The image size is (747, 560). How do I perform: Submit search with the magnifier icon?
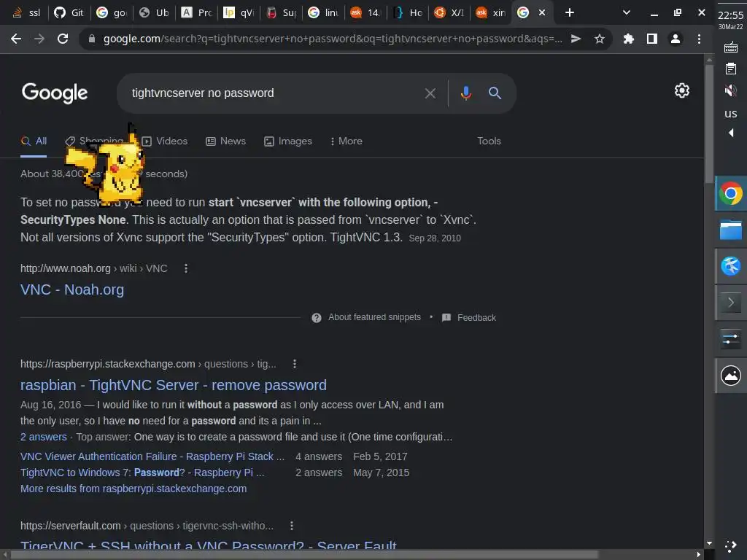tap(495, 93)
